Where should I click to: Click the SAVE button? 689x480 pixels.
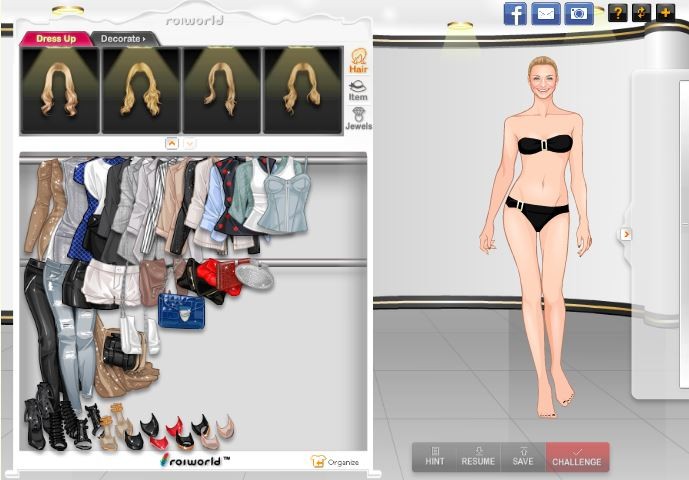click(523, 456)
